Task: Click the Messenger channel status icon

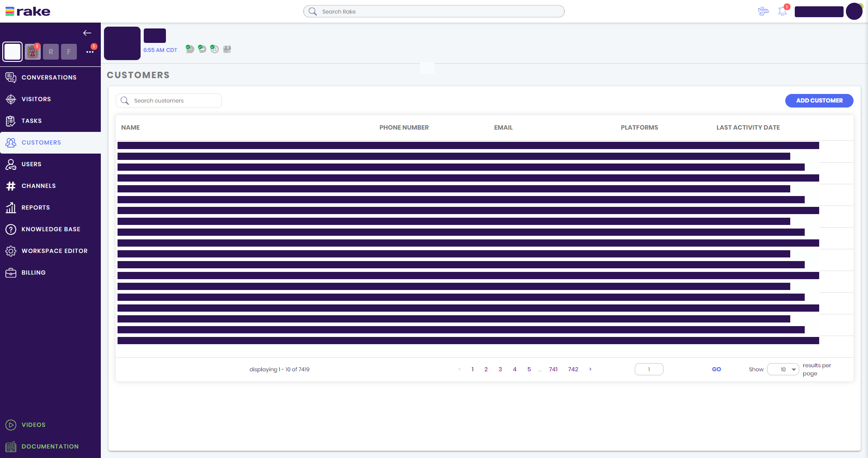Action: coord(202,49)
